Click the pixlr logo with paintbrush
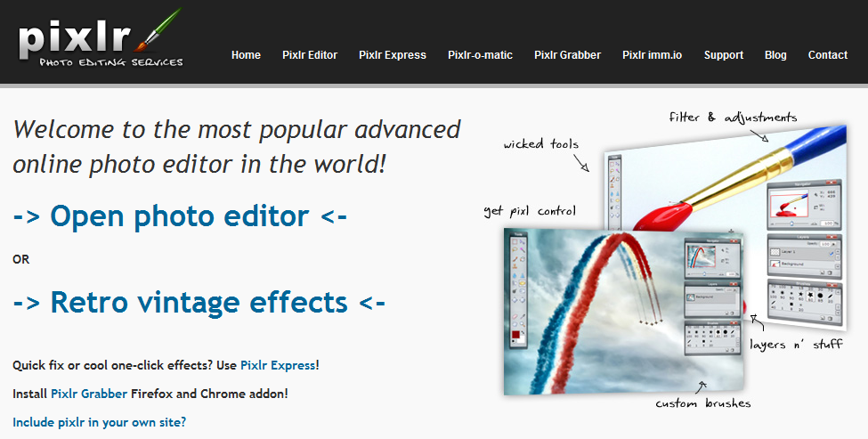868x439 pixels. [x=101, y=37]
